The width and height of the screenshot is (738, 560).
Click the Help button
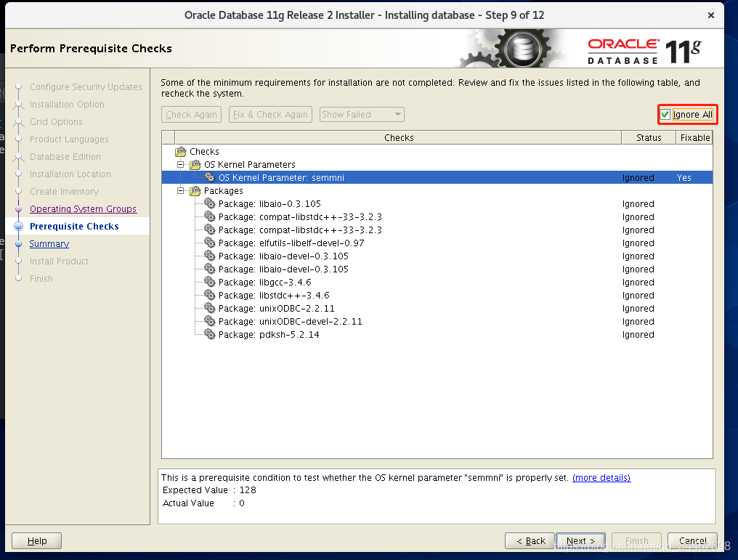37,540
